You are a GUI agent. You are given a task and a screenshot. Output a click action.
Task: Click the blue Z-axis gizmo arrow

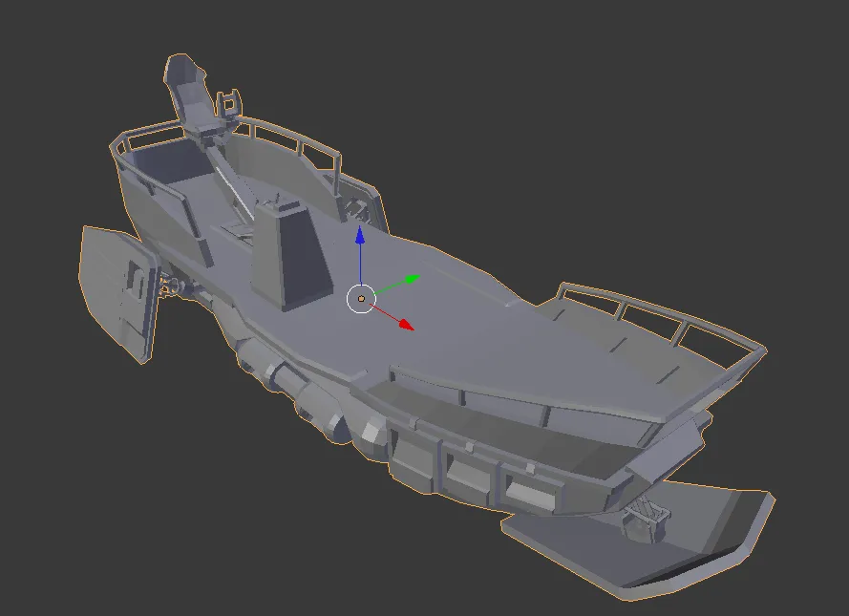click(x=360, y=237)
